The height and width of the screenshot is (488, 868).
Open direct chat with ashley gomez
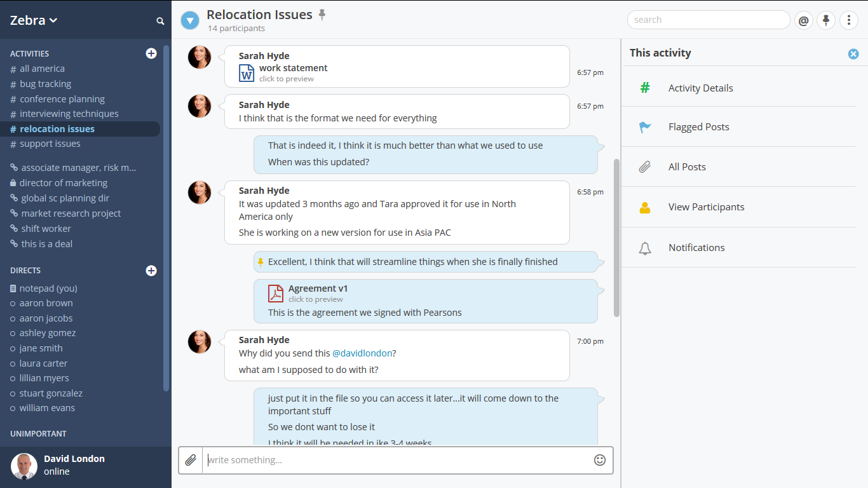(x=48, y=333)
